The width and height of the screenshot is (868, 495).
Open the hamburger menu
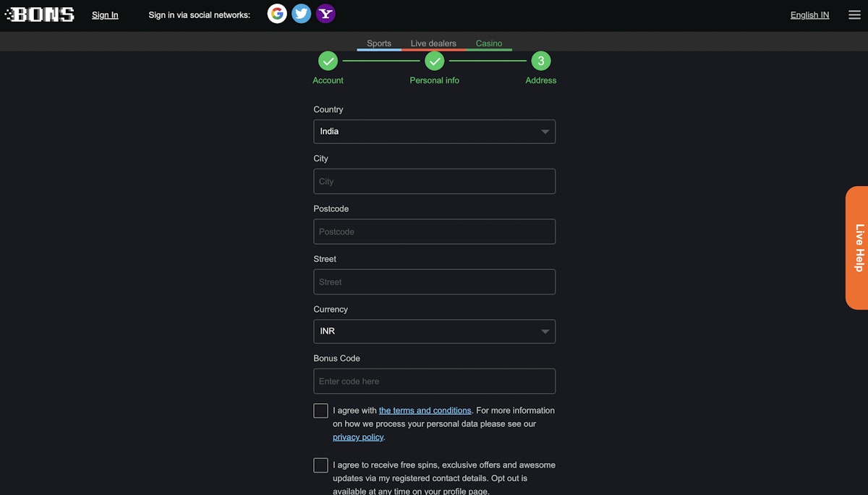click(x=854, y=14)
